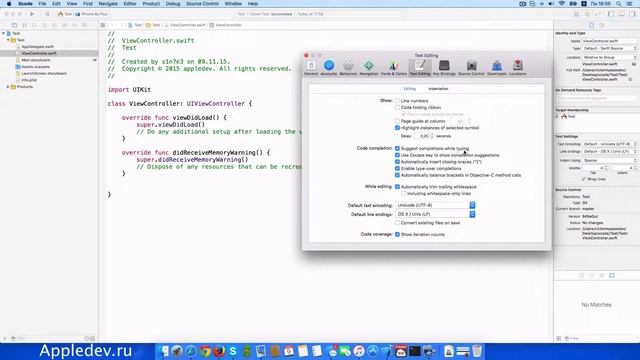640x360 pixels.
Task: Open the Debug menu
Action: pos(173,4)
